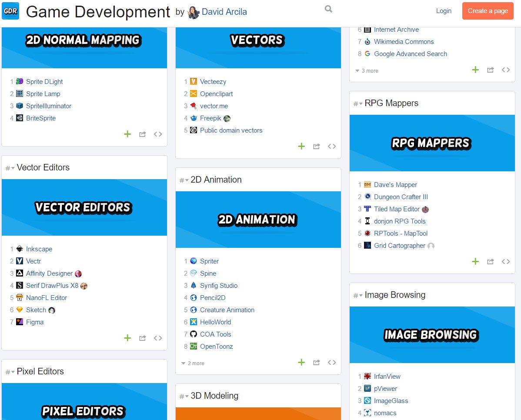Open Image Browsing section dropdown arrow
Image resolution: width=521 pixels, height=420 pixels.
tap(361, 296)
